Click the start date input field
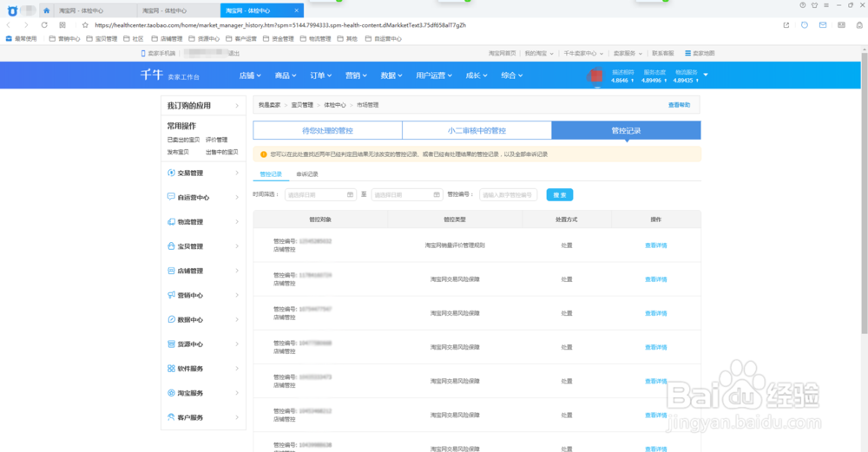Image resolution: width=868 pixels, height=452 pixels. [x=320, y=194]
